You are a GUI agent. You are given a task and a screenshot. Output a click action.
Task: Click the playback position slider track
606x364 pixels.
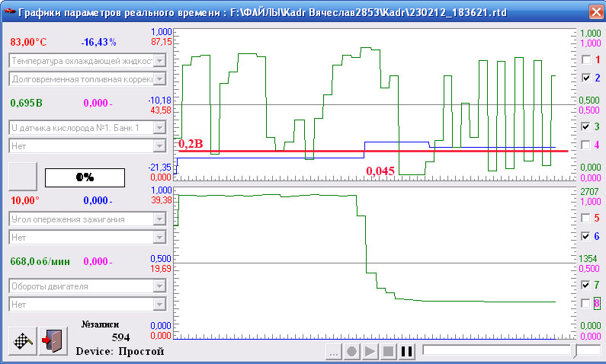click(495, 350)
